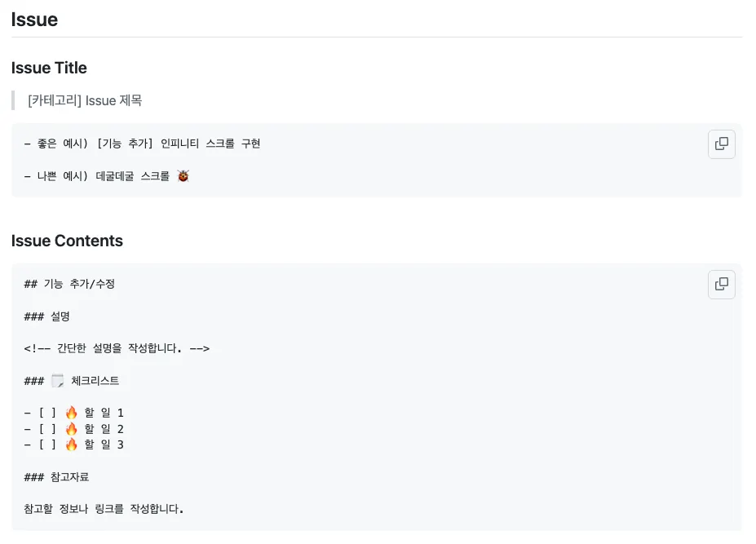The image size is (756, 544).
Task: Copy the Issue Contents template code block
Action: point(721,284)
